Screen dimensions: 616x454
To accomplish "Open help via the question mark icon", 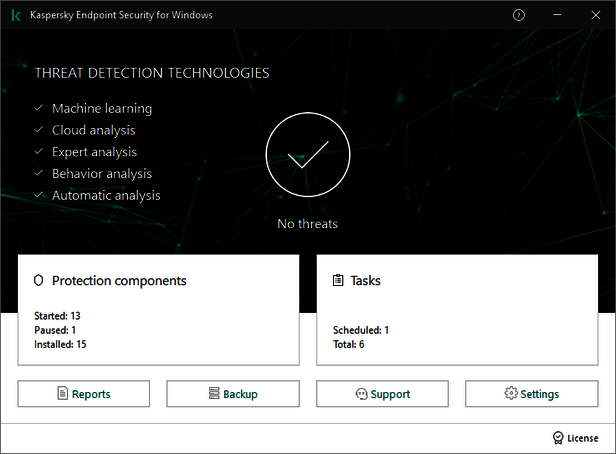I will click(518, 16).
